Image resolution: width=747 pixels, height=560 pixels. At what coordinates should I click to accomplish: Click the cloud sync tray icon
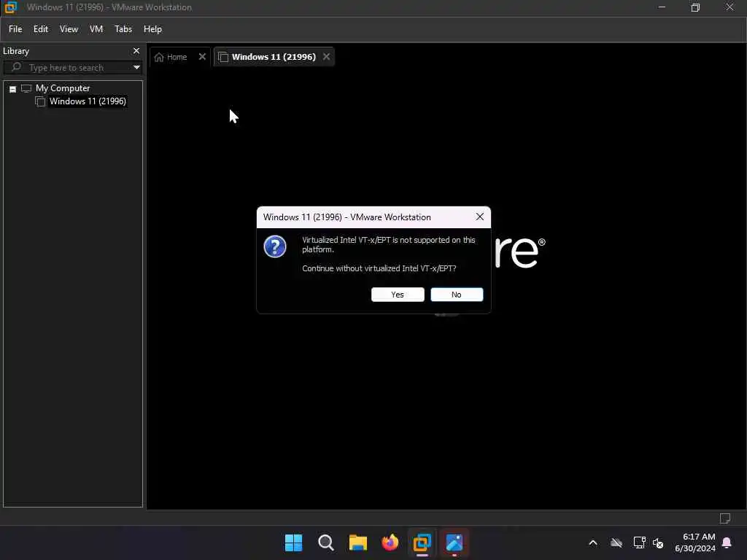coord(616,542)
